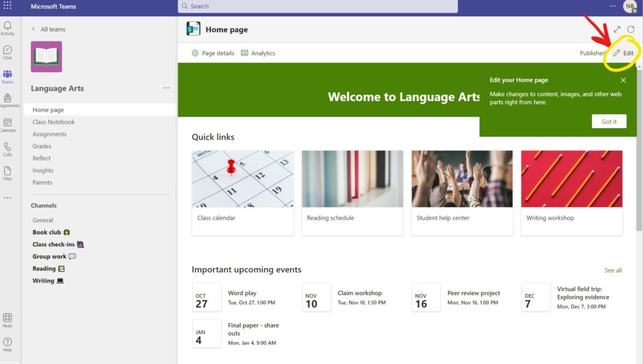Open the General channel

[x=43, y=220]
